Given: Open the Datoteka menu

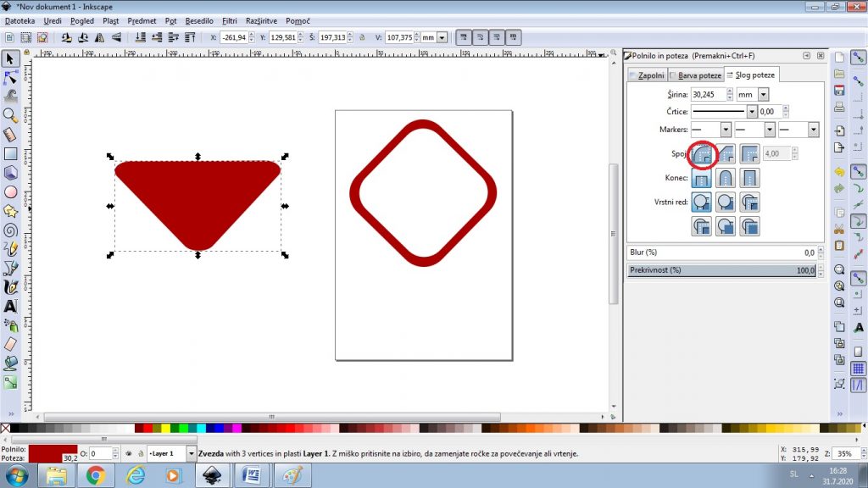Looking at the screenshot, I should 20,21.
